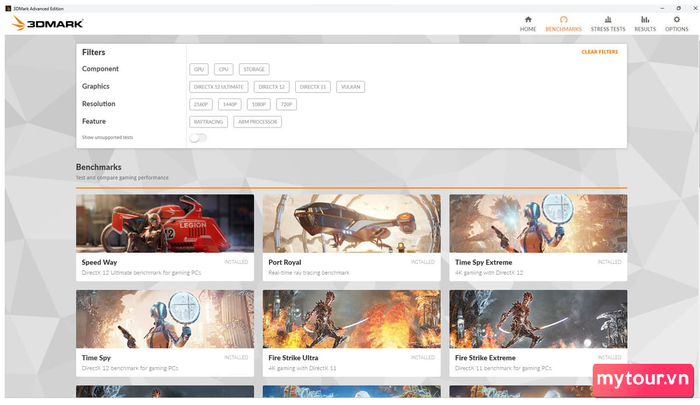Open the Options gear icon
The image size is (700, 405).
(x=676, y=20)
